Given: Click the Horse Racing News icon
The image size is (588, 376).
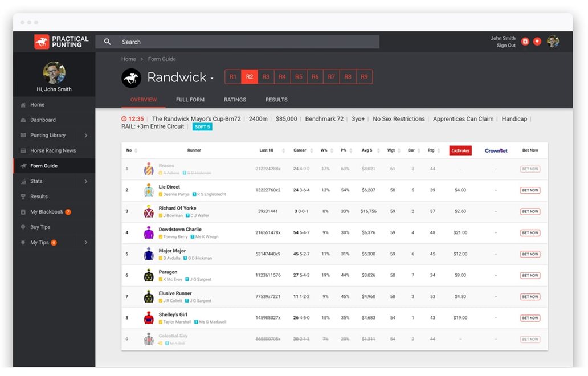Looking at the screenshot, I should coord(23,151).
